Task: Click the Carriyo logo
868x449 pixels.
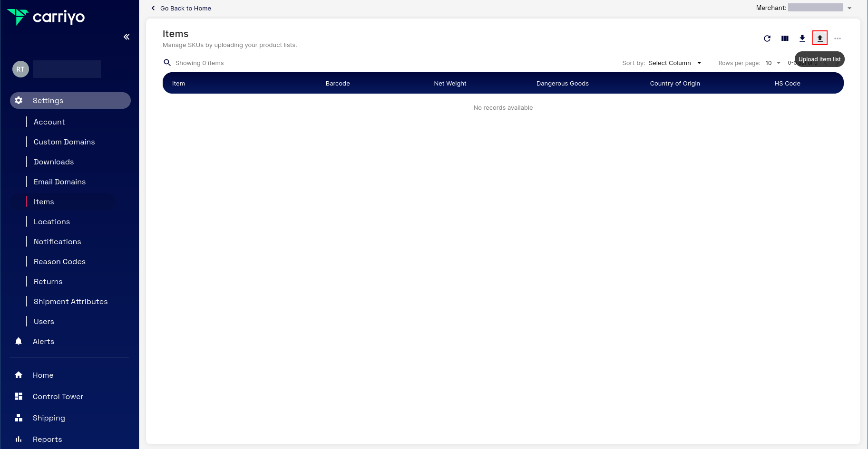Action: (46, 17)
